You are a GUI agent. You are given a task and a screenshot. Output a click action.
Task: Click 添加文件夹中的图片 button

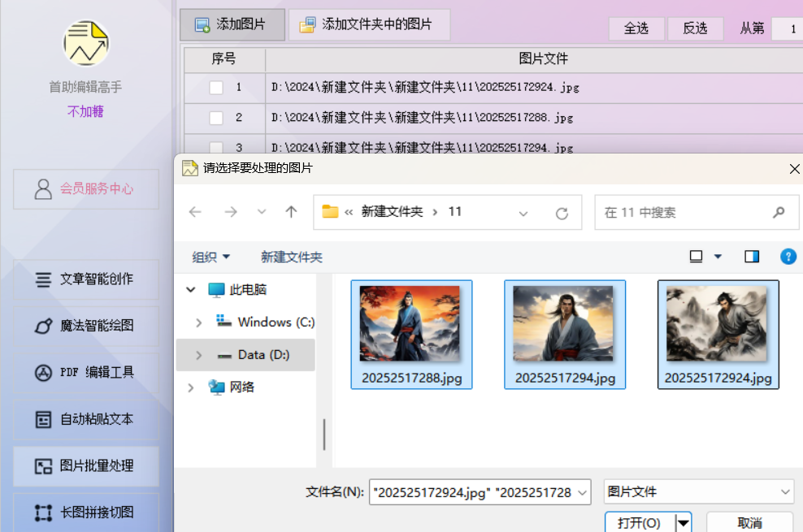369,24
